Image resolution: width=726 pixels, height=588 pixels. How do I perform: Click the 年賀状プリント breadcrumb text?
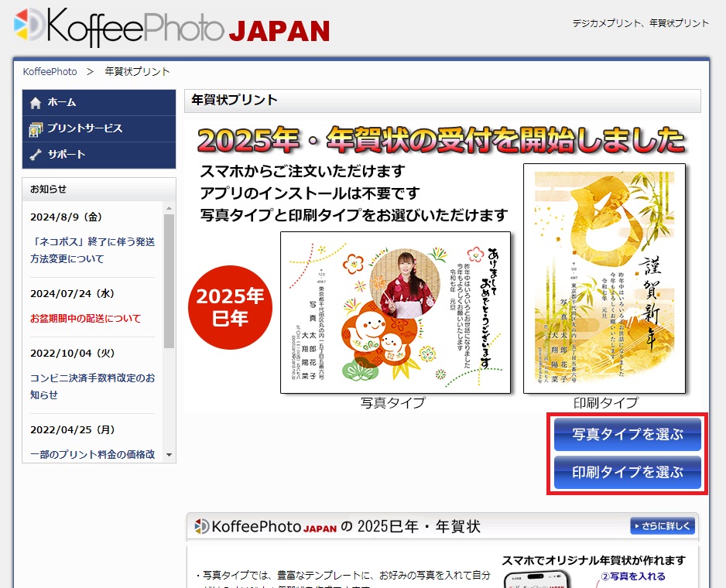tap(137, 72)
